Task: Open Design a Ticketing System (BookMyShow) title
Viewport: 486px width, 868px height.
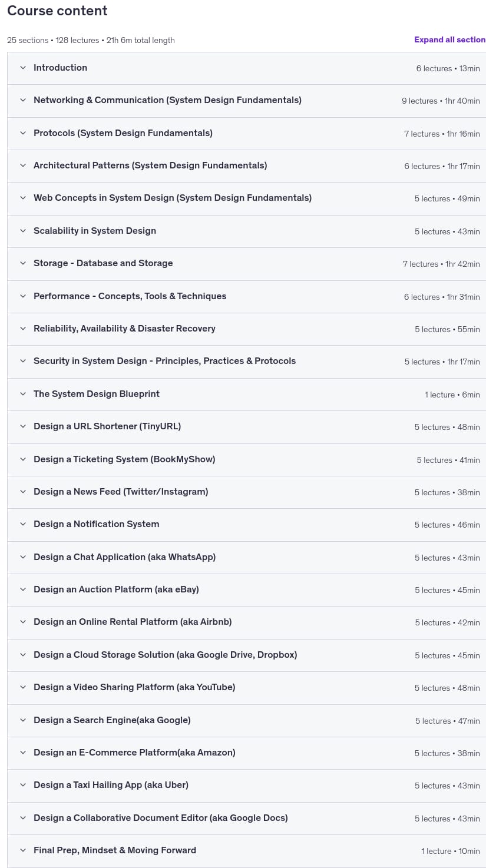Action: [x=124, y=459]
